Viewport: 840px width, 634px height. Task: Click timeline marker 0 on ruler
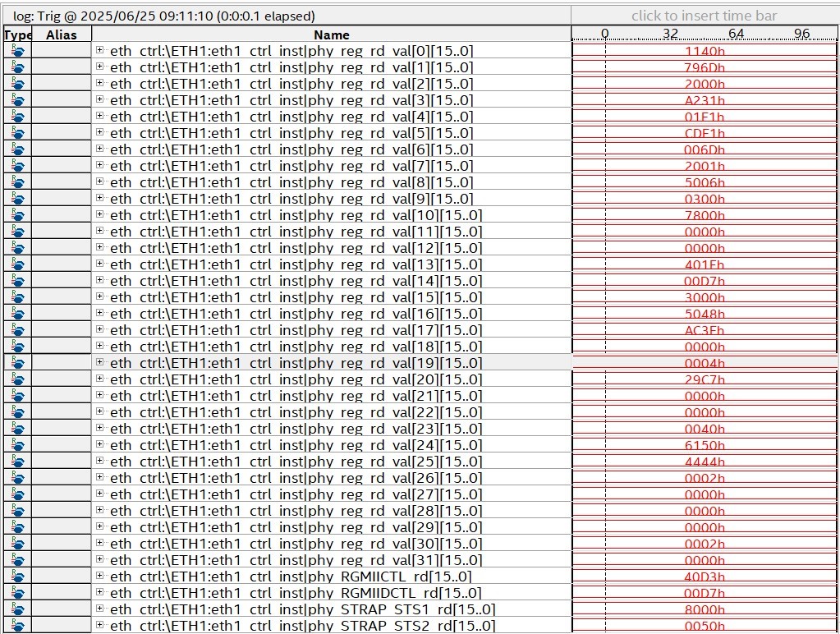[605, 33]
